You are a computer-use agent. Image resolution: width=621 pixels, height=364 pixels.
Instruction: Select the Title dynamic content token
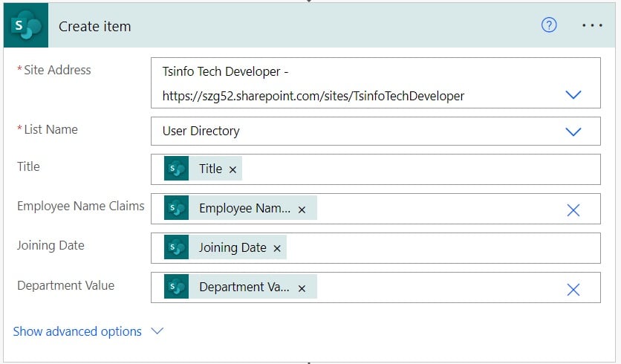(203, 169)
